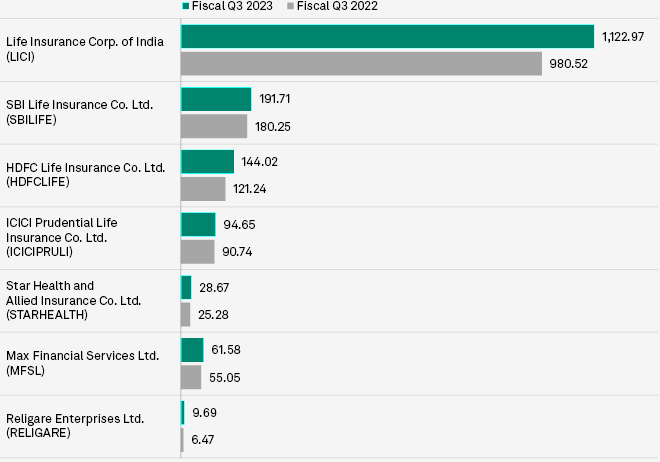
Task: Click the value 191.71
Action: coord(274,99)
